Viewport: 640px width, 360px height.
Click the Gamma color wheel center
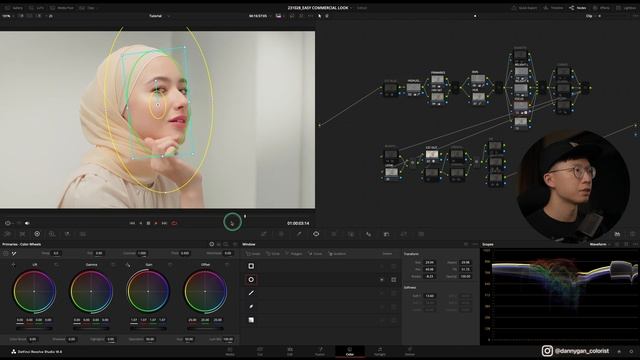tap(91, 291)
